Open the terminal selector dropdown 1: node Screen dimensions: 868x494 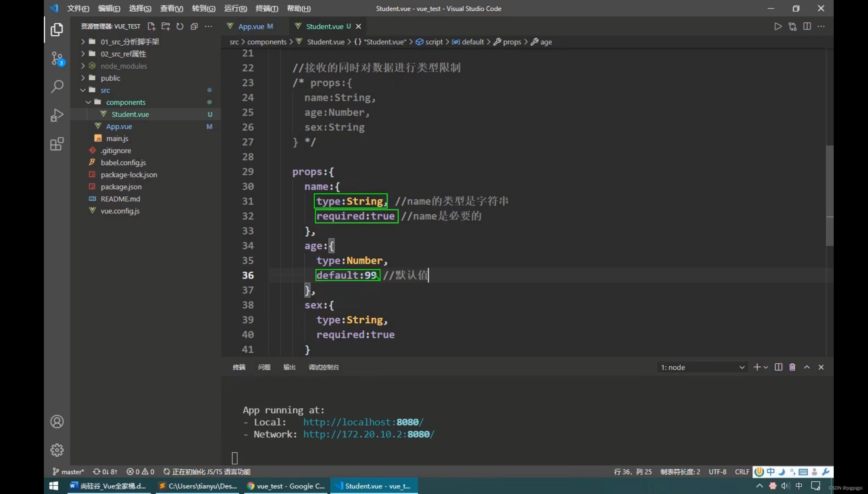pos(702,367)
